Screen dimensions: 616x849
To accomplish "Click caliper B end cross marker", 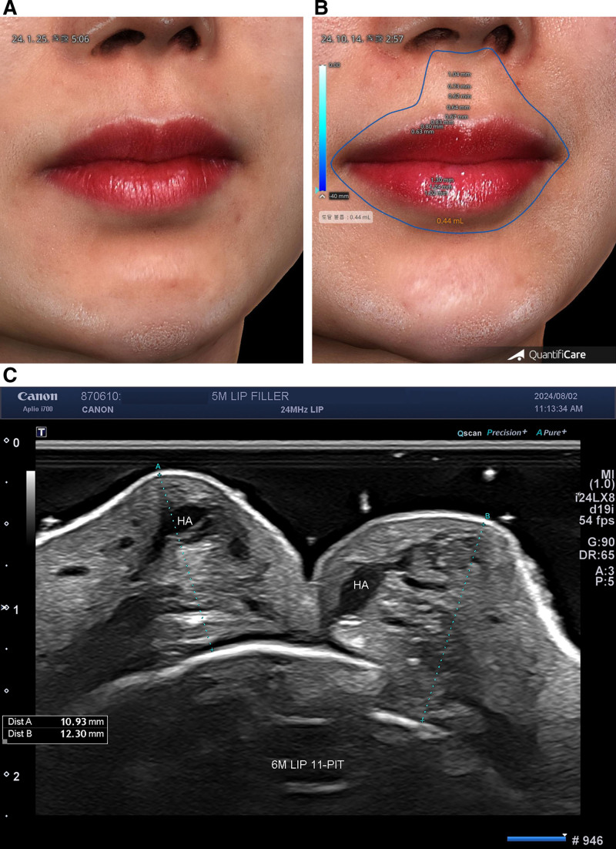I will tap(422, 720).
